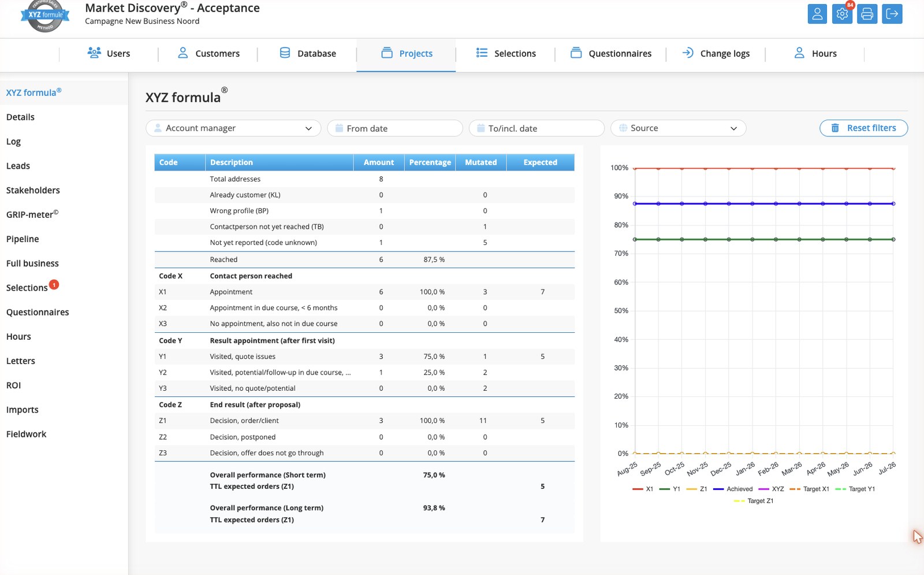
Task: Toggle the Y1 series in chart legend
Action: pyautogui.click(x=670, y=489)
